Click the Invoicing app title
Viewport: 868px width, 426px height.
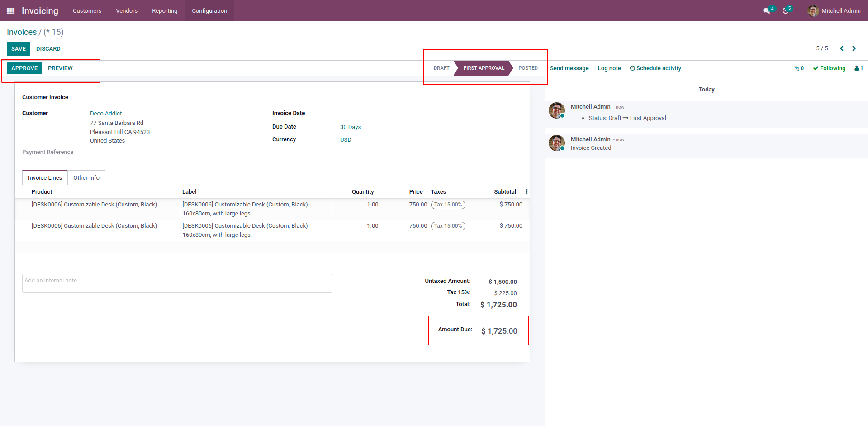(40, 11)
